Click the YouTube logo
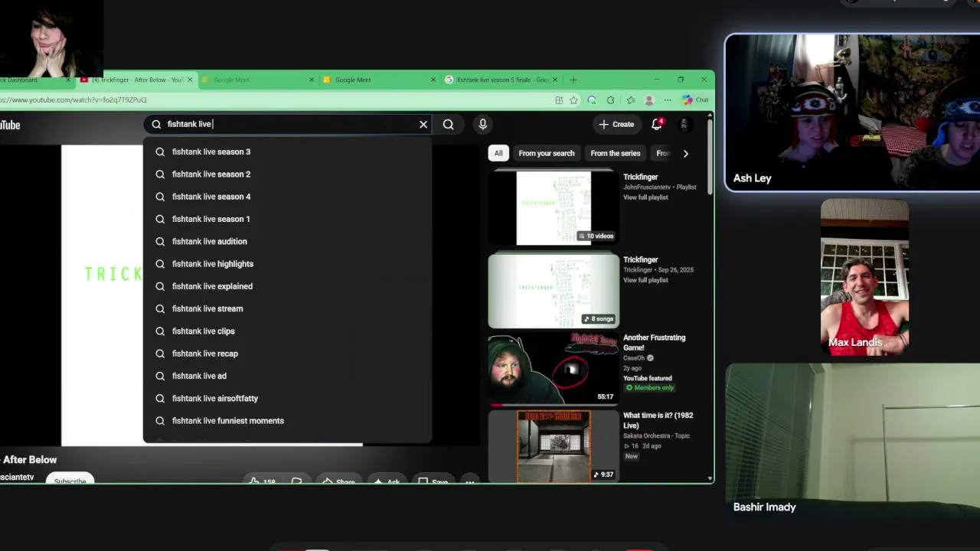 pos(10,125)
